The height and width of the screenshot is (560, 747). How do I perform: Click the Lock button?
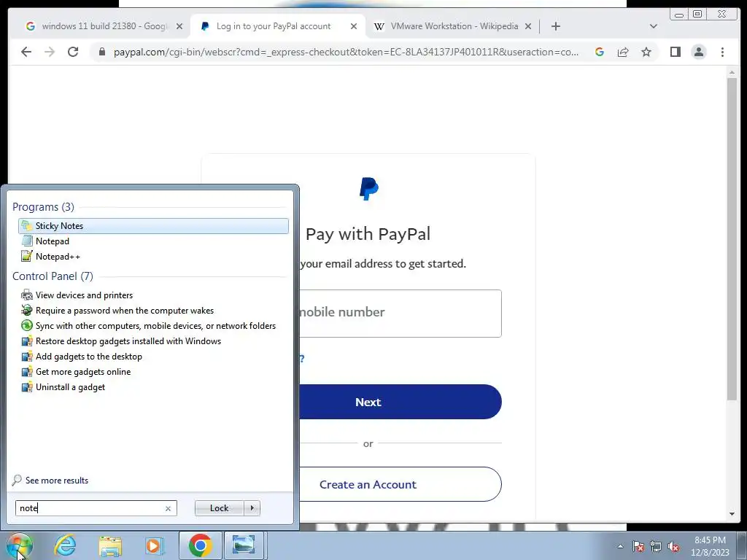pos(219,508)
